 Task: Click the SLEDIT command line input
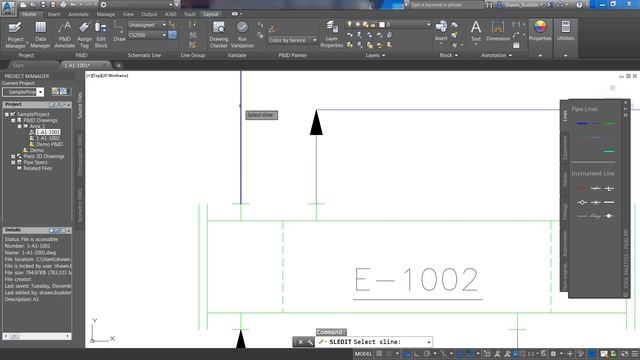(374, 342)
